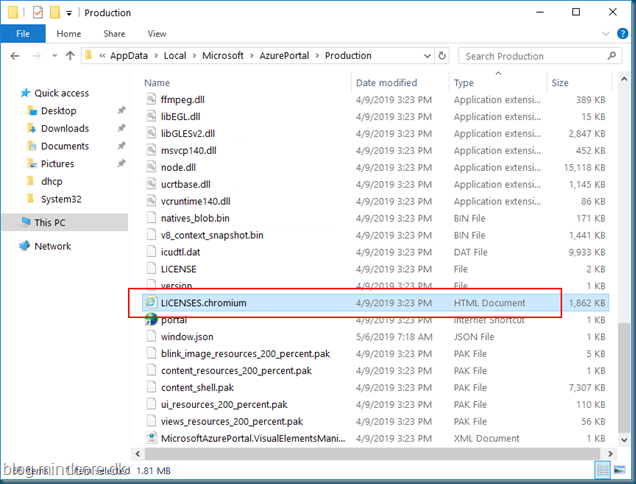Click the AppData breadcrumb segment
The height and width of the screenshot is (484, 636).
tap(129, 56)
